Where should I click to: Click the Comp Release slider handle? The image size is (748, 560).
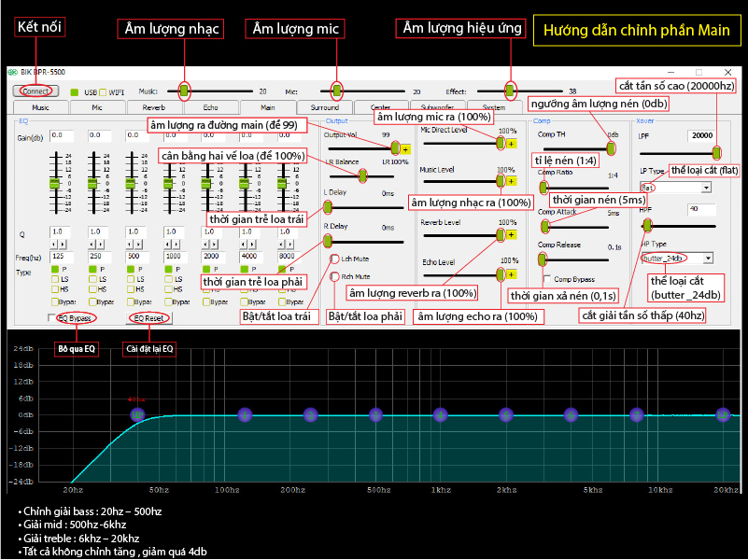pyautogui.click(x=542, y=259)
